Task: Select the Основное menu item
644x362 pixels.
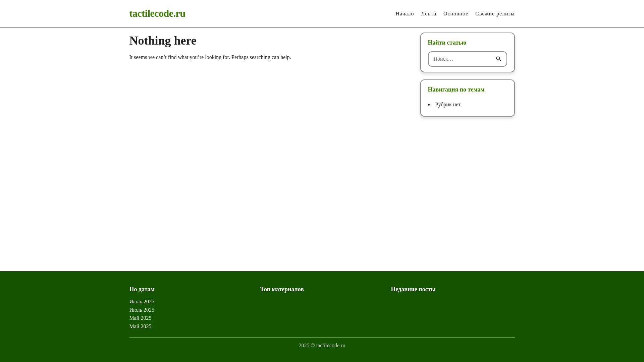Action: [455, 14]
